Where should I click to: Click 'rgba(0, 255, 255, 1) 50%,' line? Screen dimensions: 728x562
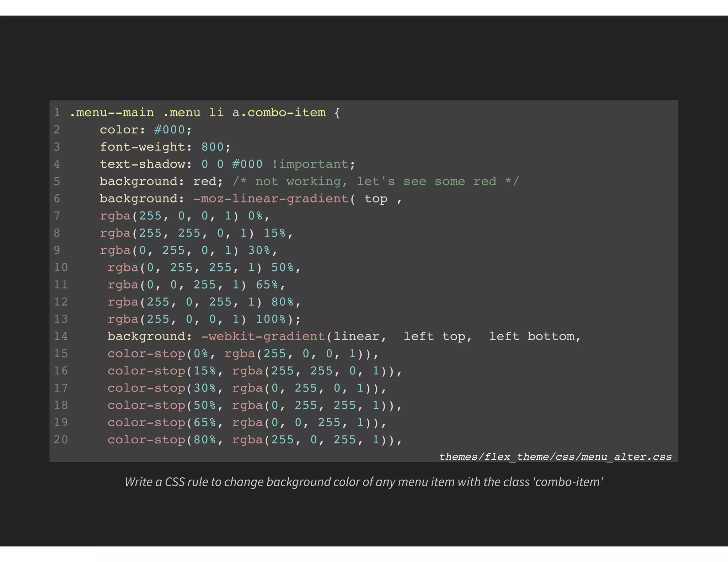204,268
